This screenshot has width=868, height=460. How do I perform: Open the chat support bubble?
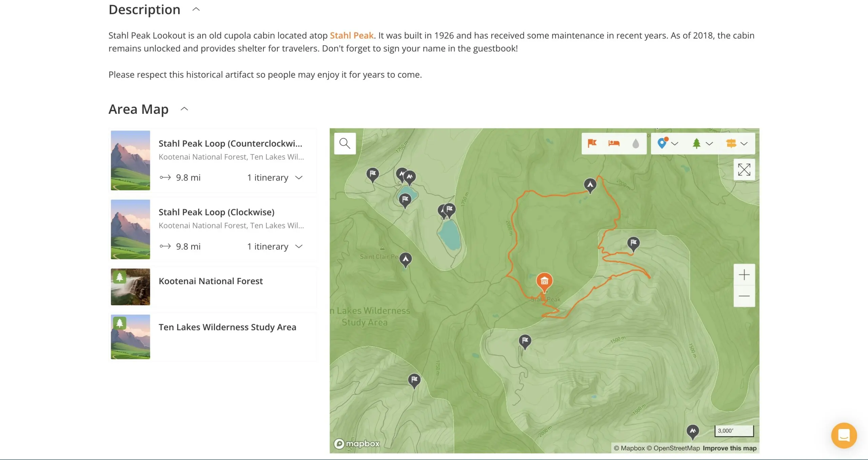844,435
